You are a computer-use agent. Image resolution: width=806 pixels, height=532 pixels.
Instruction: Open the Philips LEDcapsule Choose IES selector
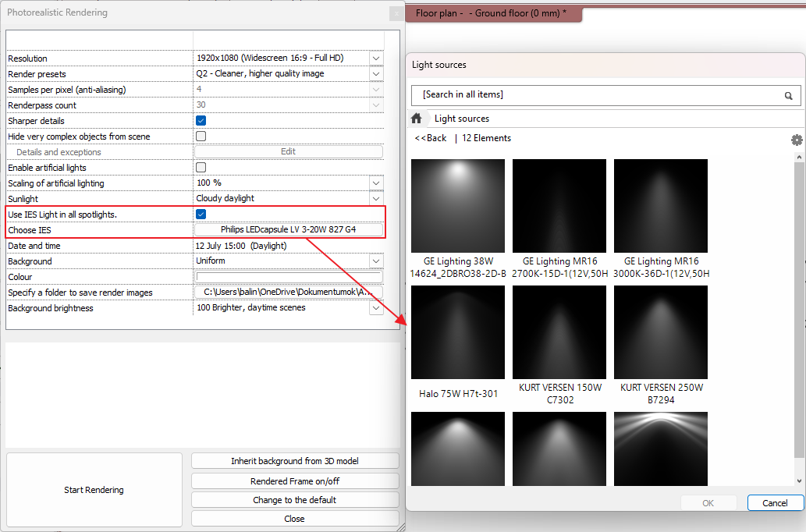click(x=289, y=229)
